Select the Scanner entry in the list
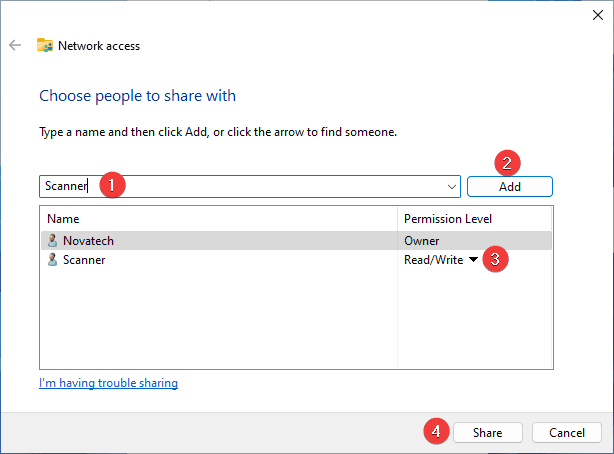The height and width of the screenshot is (454, 614). [84, 260]
